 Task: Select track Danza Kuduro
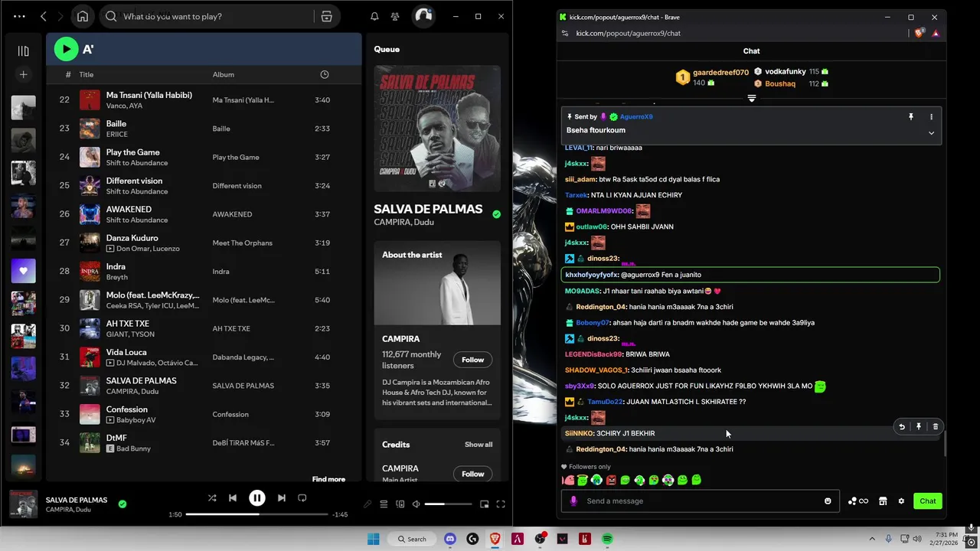tap(203, 243)
